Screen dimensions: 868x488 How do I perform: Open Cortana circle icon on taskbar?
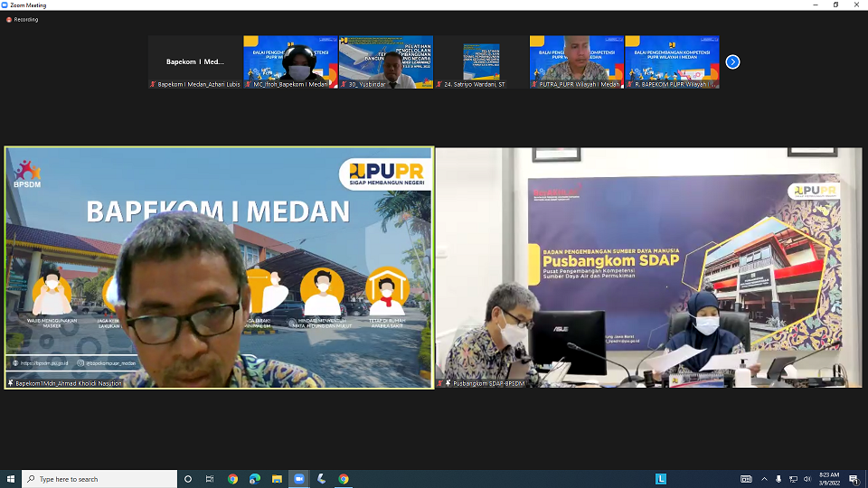click(188, 479)
